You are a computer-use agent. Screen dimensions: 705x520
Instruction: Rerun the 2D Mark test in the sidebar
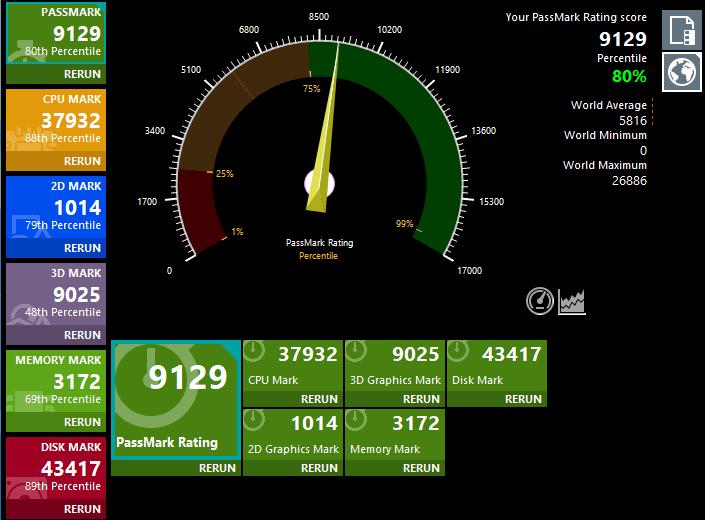pos(82,248)
